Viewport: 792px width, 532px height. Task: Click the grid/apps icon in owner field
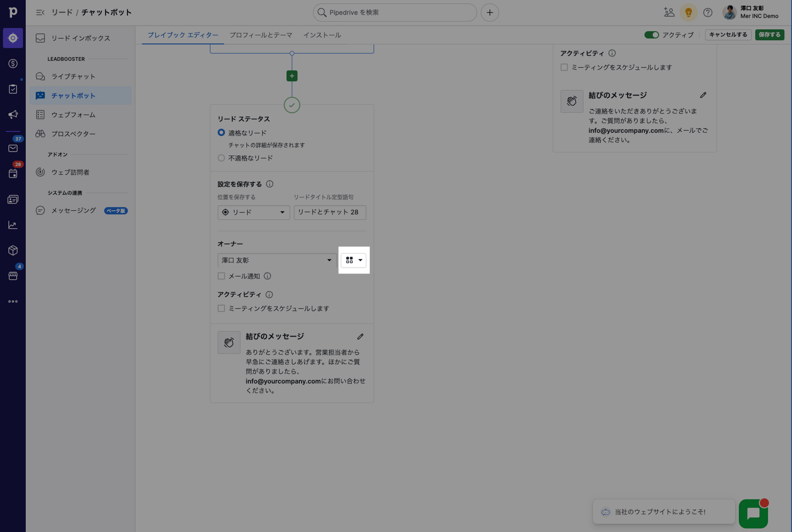(349, 260)
